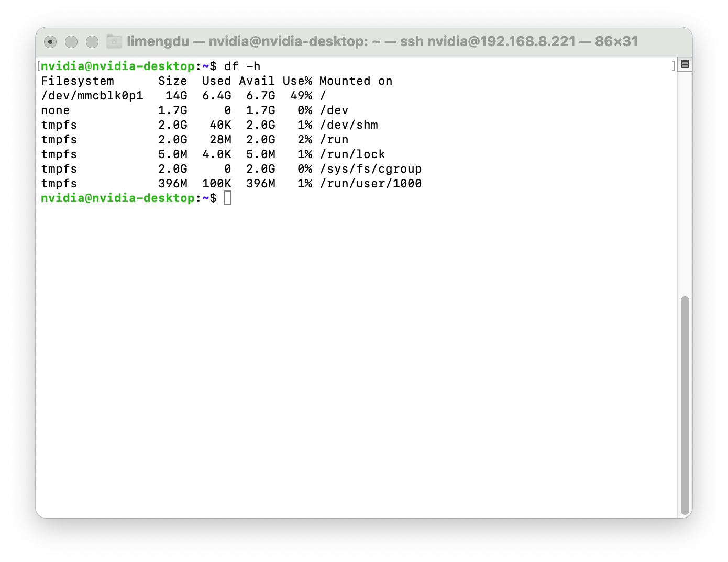Click the 'df -h' command text
The height and width of the screenshot is (562, 728).
point(242,66)
